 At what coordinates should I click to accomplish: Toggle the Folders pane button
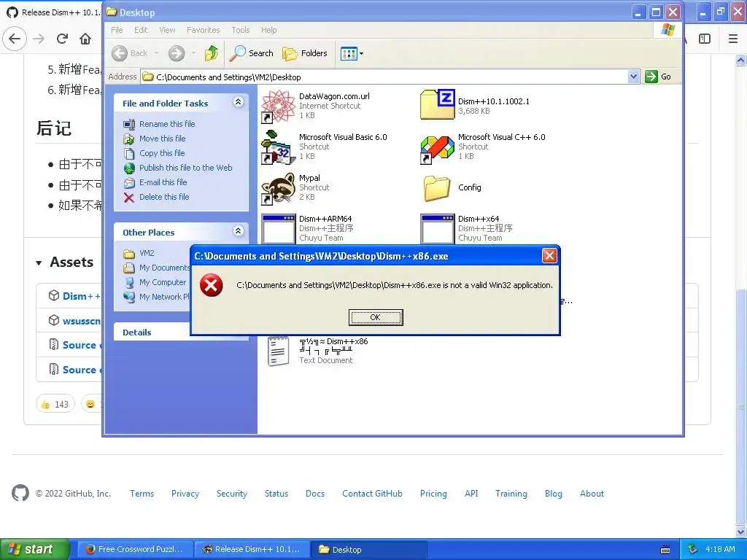[305, 53]
